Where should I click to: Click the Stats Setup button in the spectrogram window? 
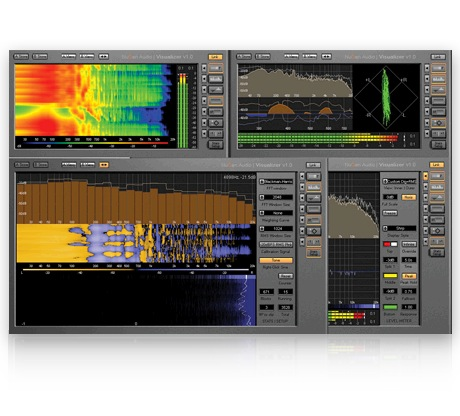click(x=216, y=144)
